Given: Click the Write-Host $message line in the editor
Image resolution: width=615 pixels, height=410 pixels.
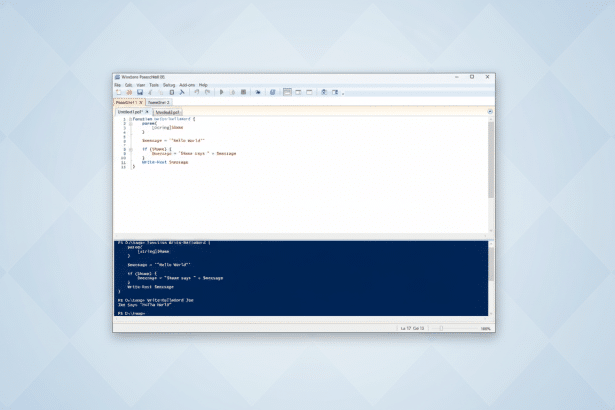Looking at the screenshot, I should point(165,162).
